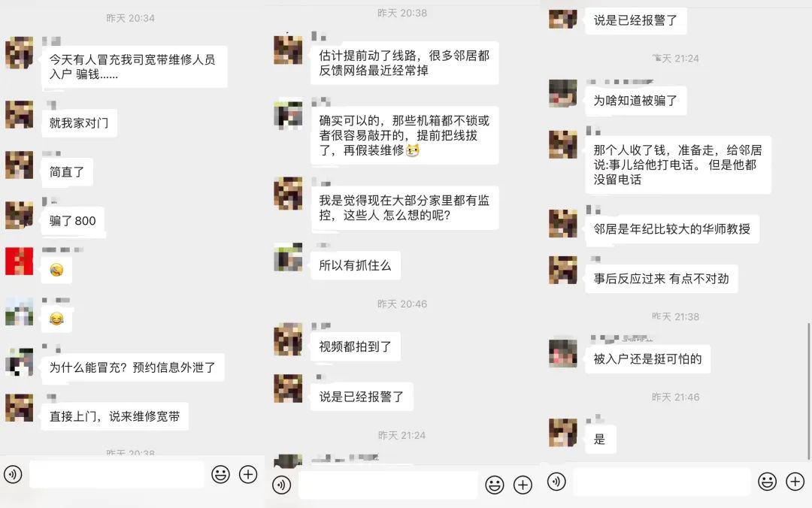Tap the voice input icon in right chat
Image resolution: width=812 pixels, height=508 pixels.
[556, 482]
